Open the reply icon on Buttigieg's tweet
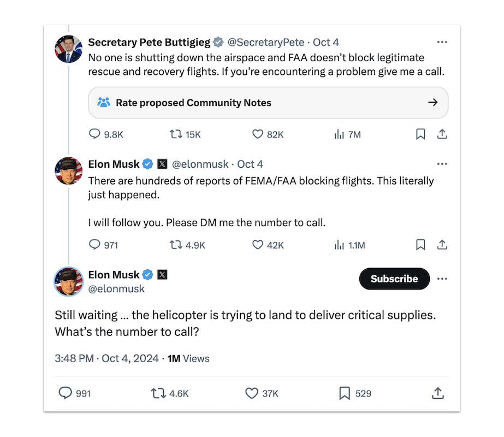The image size is (504, 437). tap(94, 134)
